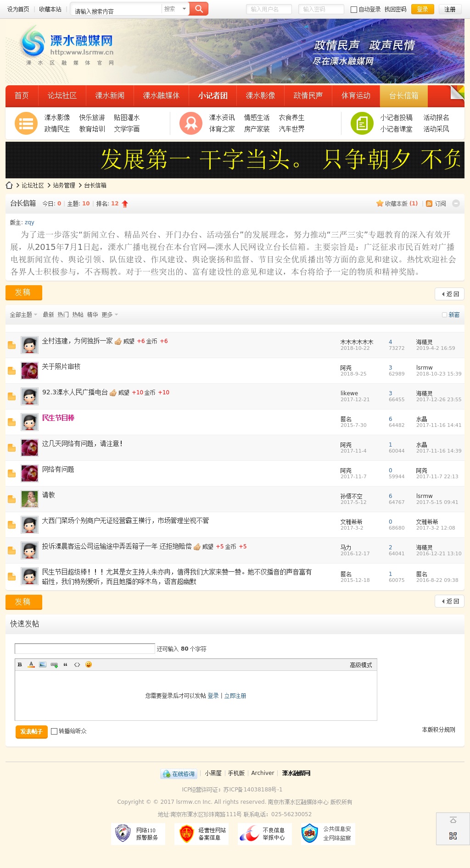Click the 发表帖子 submit button
470x868 pixels.
pos(31,732)
